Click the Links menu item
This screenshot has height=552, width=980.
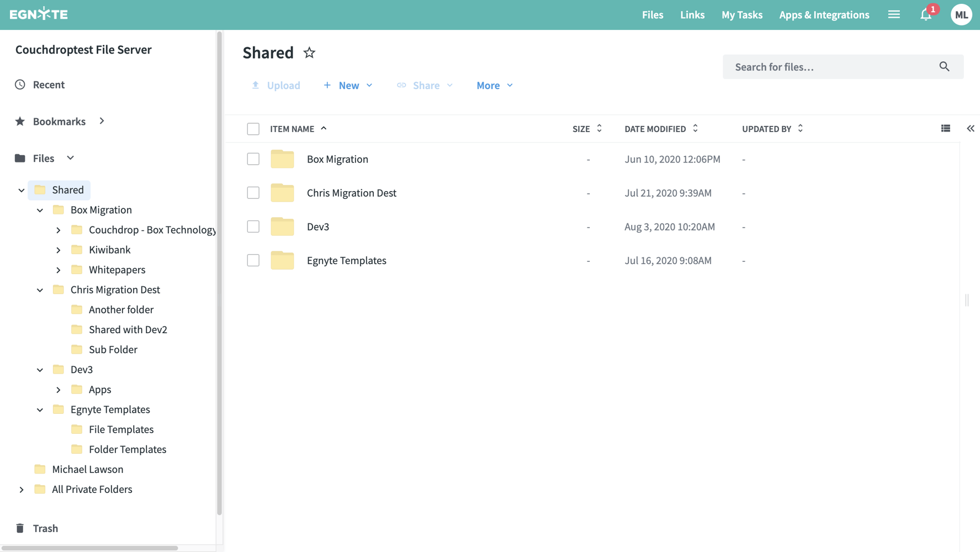[x=692, y=15]
